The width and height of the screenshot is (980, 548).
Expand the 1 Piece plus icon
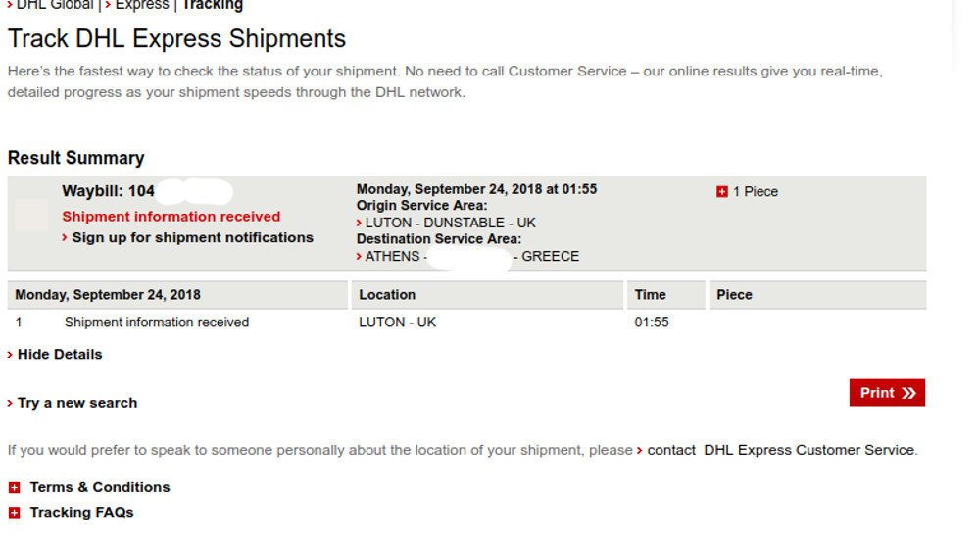point(722,192)
